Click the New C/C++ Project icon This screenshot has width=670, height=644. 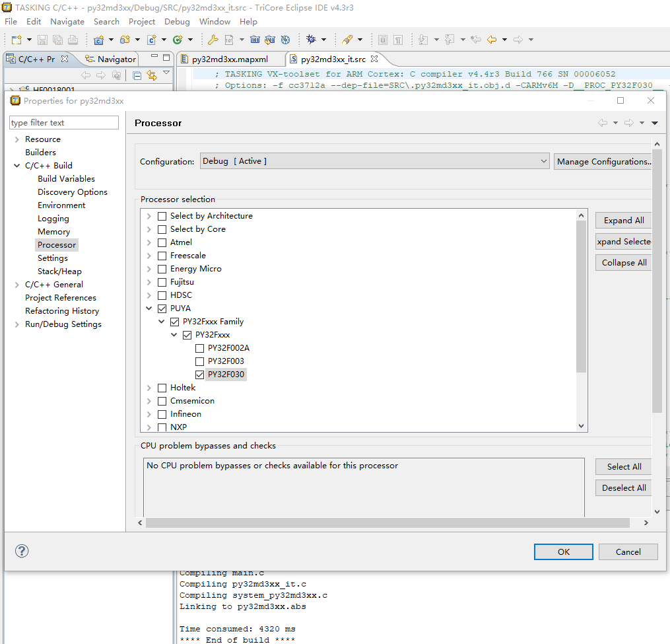[x=99, y=40]
